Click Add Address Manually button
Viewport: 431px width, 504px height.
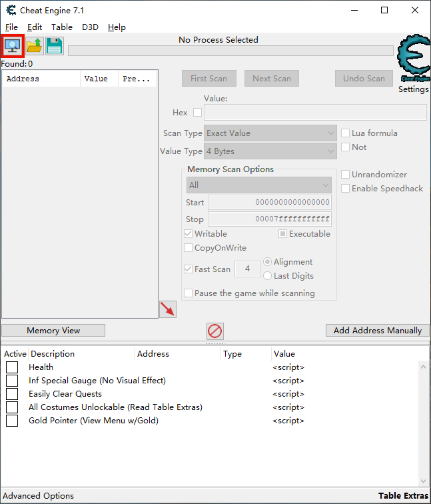pos(377,331)
